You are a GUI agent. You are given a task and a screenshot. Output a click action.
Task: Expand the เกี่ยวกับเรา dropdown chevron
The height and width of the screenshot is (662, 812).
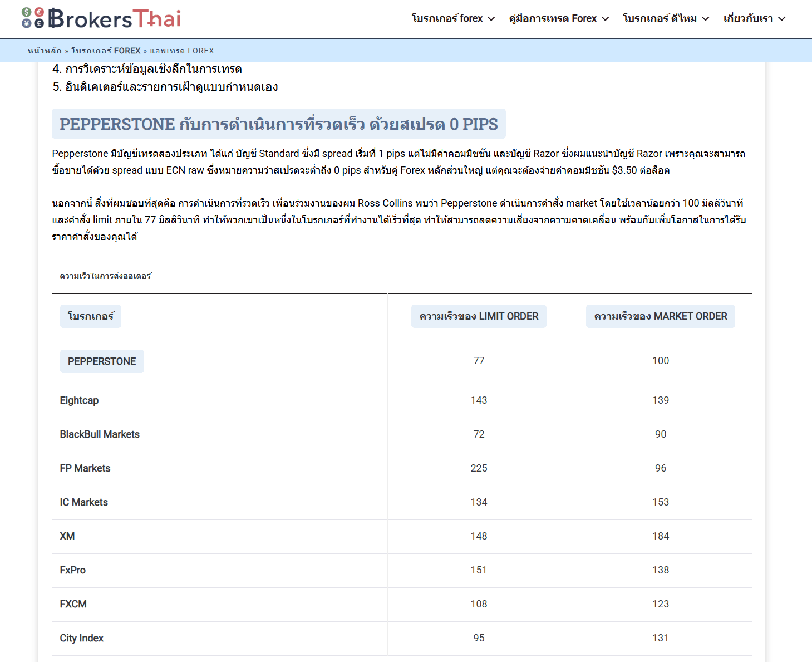[x=781, y=19]
